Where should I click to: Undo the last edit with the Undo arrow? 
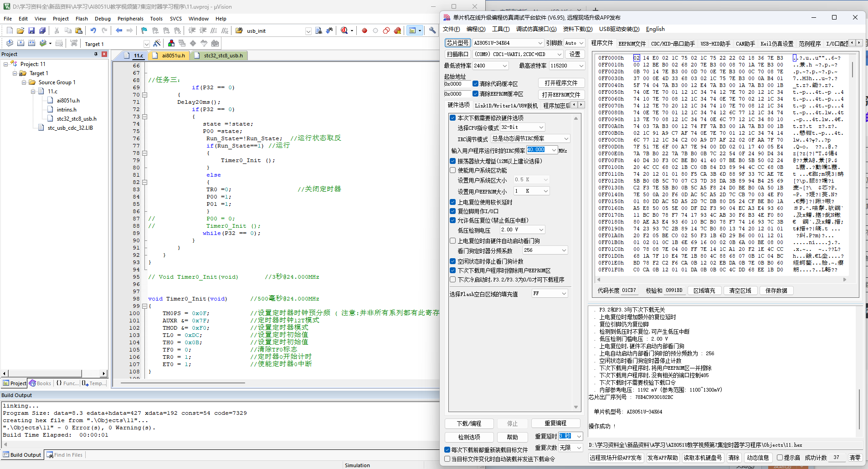coord(93,31)
